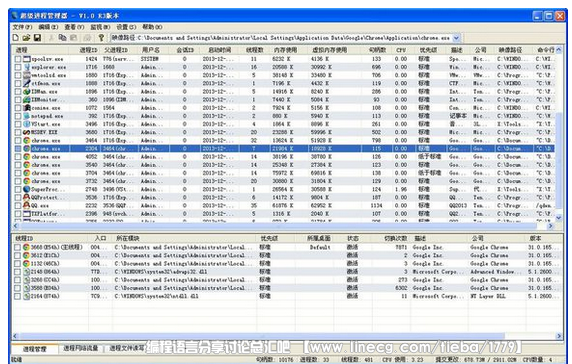The width and height of the screenshot is (572, 364).
Task: Expand the image path dropdown arrow
Action: [x=456, y=38]
